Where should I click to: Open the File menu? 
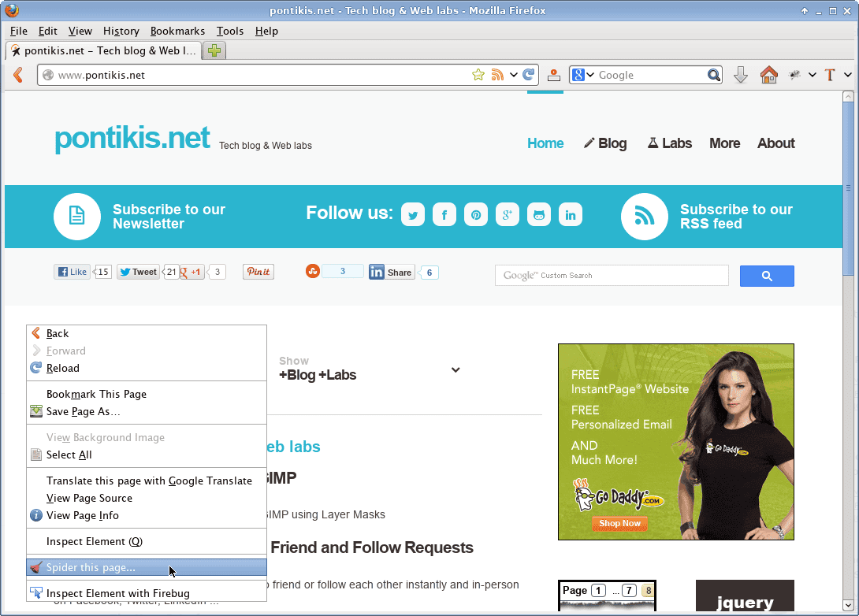click(19, 32)
